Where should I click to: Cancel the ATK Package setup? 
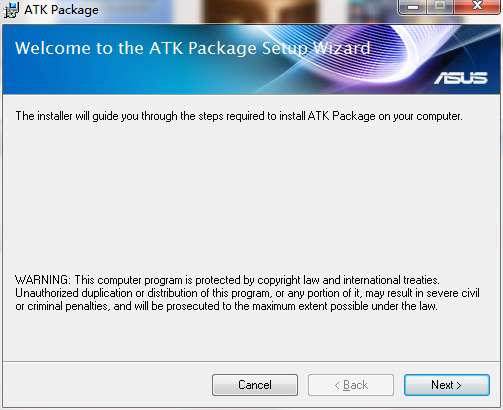tap(255, 385)
